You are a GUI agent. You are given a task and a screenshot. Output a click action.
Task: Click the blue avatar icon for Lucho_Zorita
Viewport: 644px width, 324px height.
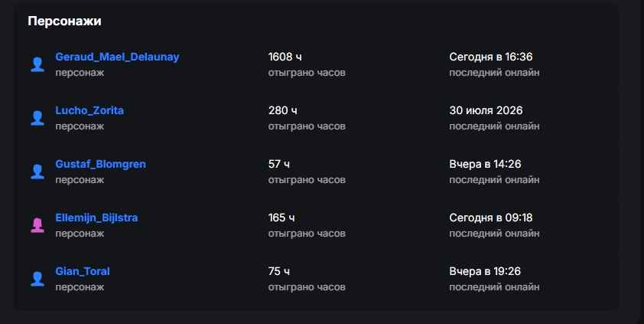coord(37,118)
